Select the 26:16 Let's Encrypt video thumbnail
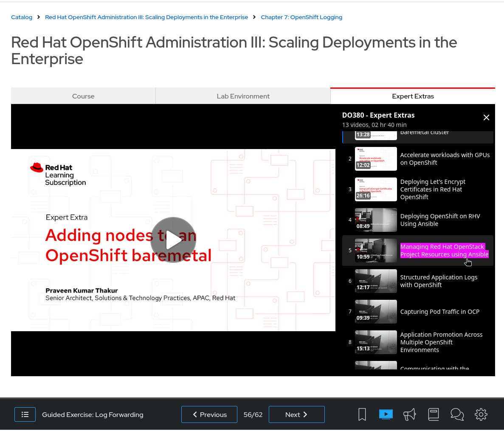The width and height of the screenshot is (504, 431). (376, 189)
